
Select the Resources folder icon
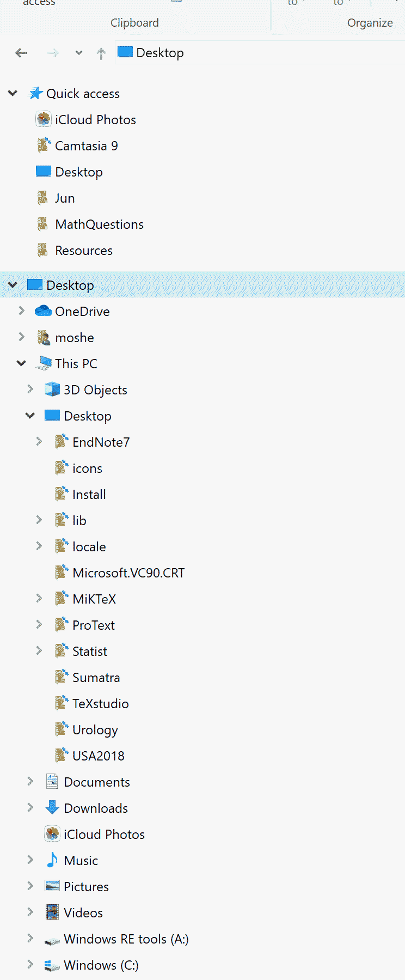click(42, 250)
